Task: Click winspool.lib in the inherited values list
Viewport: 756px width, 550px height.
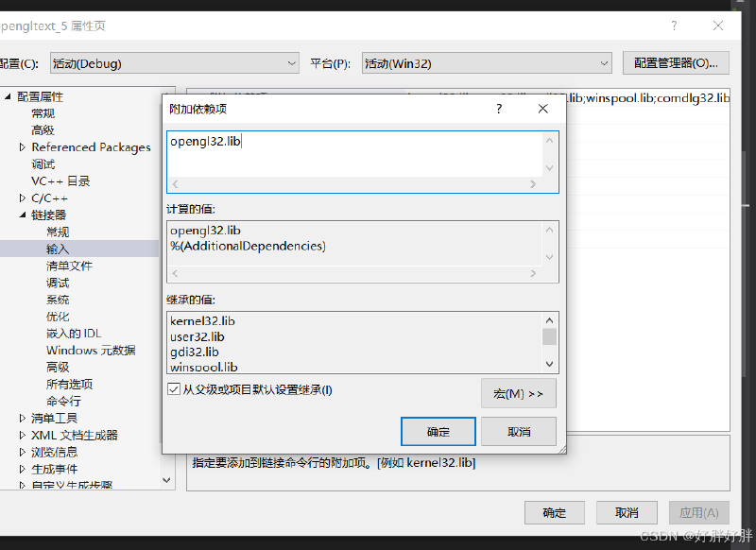Action: 204,367
